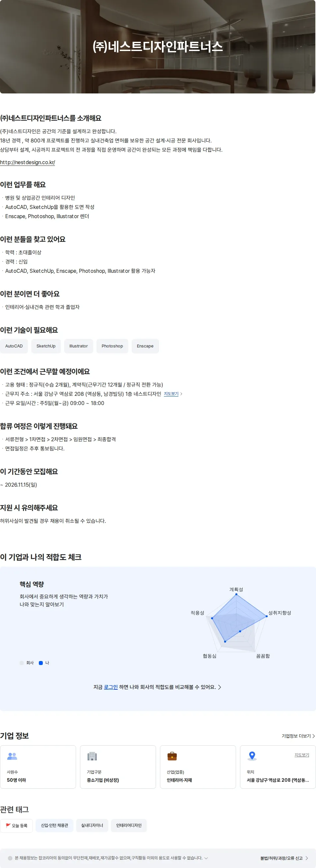Click the 협동심 label on radar chart

(209, 656)
